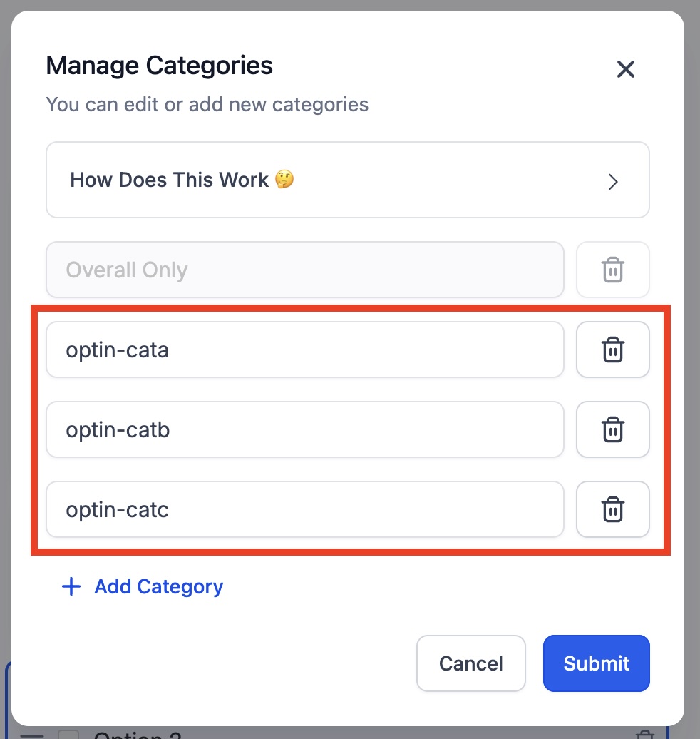Tick the checkbox next to Option 2
The image size is (700, 739).
point(68,735)
